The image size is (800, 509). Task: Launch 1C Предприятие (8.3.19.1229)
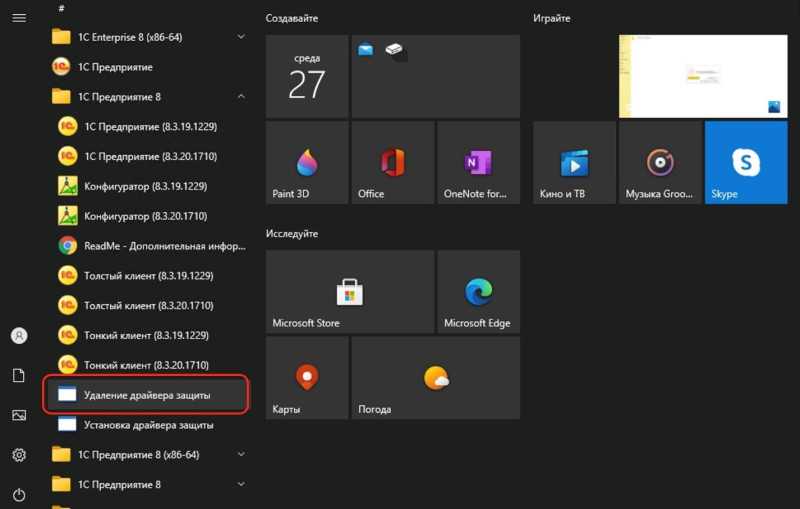pyautogui.click(x=148, y=126)
